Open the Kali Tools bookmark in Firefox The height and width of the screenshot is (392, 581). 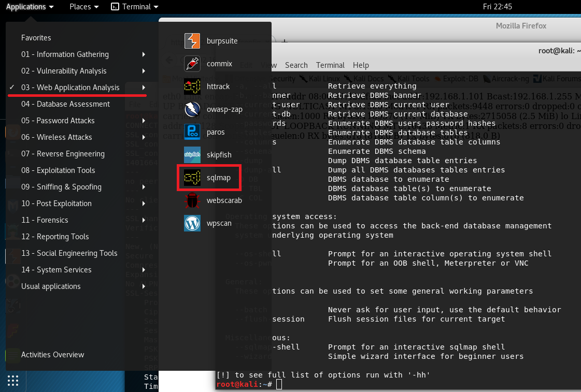(409, 79)
